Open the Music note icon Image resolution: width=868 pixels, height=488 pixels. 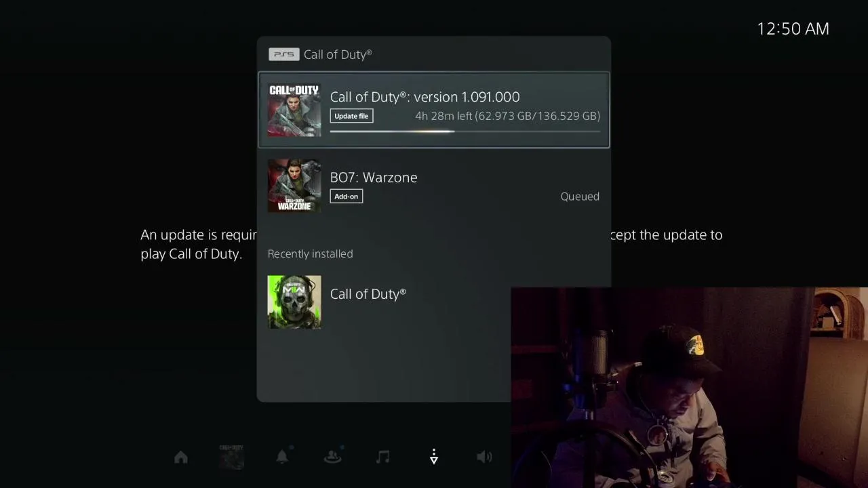click(383, 457)
